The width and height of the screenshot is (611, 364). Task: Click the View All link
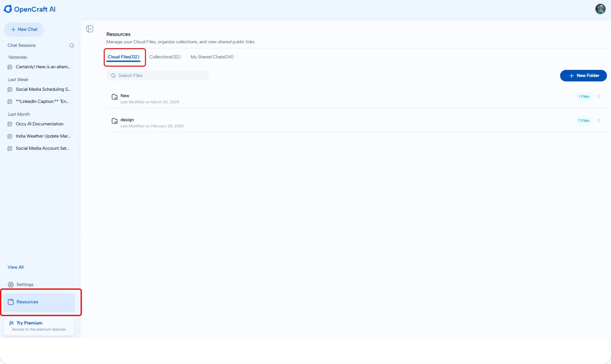point(15,267)
